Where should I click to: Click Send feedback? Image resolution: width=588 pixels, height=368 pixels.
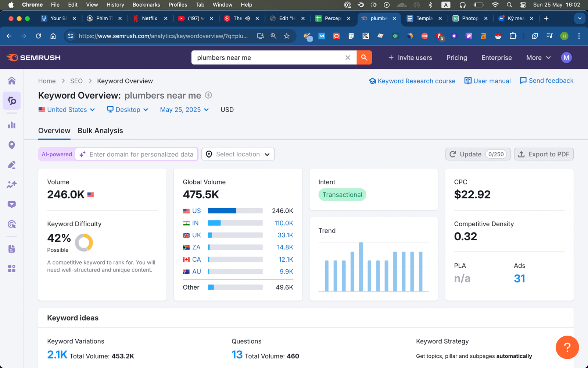[547, 81]
